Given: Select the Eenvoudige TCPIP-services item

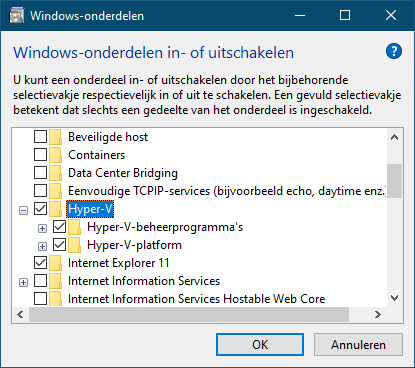Looking at the screenshot, I should [x=227, y=191].
